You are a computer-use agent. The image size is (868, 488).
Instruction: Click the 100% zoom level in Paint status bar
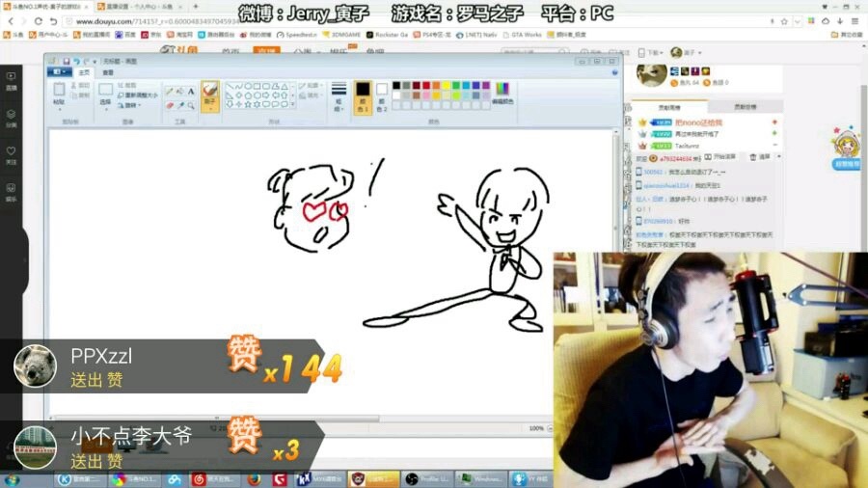click(x=536, y=429)
